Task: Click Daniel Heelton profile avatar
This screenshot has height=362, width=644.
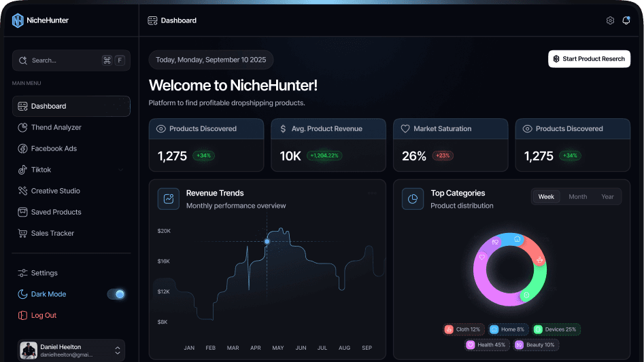Action: (x=29, y=350)
